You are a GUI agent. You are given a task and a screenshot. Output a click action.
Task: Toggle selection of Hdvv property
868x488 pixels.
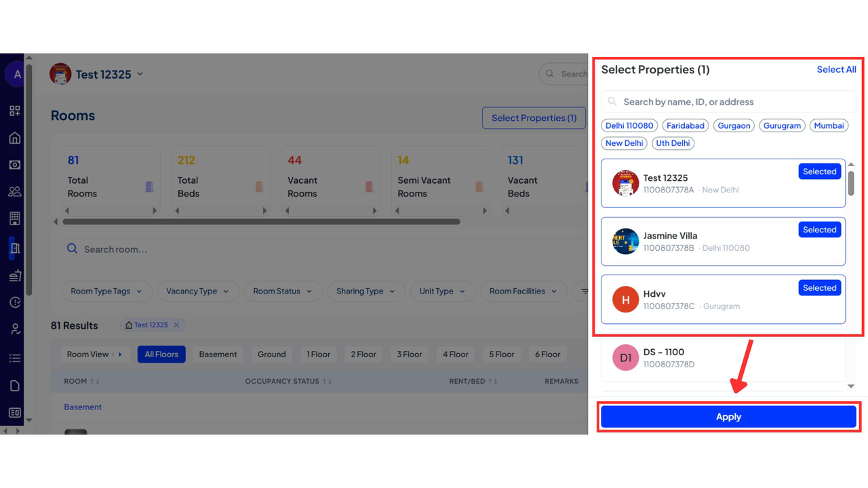pyautogui.click(x=819, y=288)
